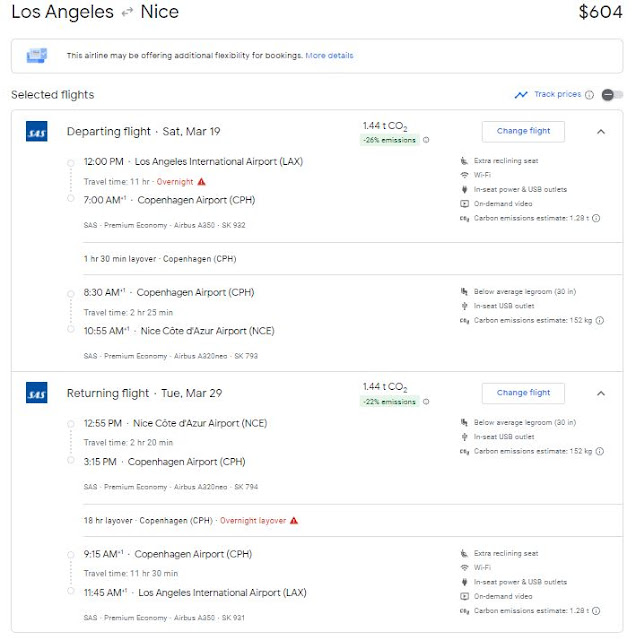Change the departing flight
Viewport: 636px width, 640px height.
pos(523,131)
